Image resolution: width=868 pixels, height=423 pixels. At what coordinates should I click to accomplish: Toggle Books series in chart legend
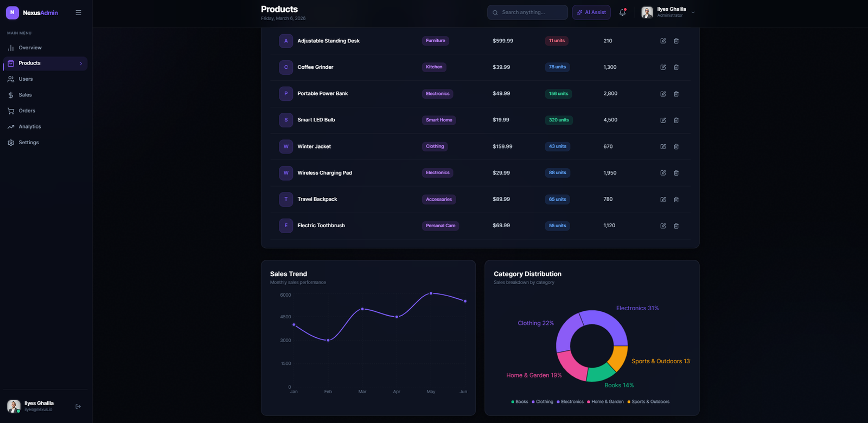pos(520,402)
